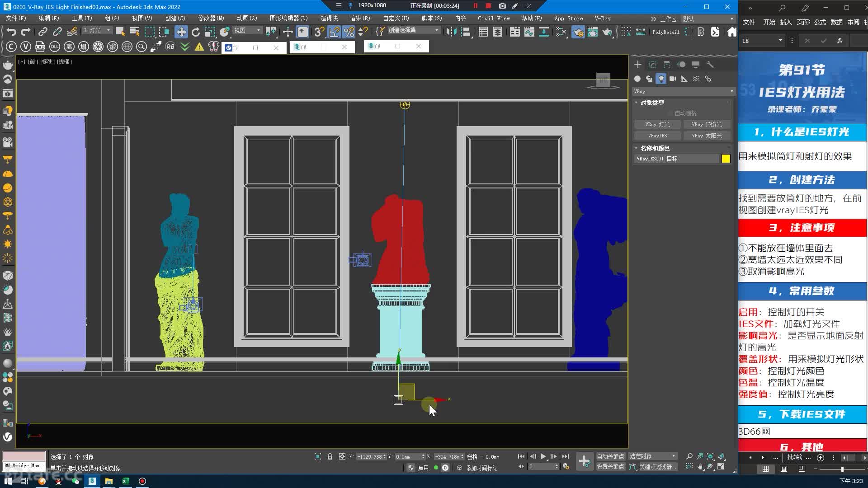Select the Space Warps category icon
Image resolution: width=868 pixels, height=488 pixels.
point(696,79)
